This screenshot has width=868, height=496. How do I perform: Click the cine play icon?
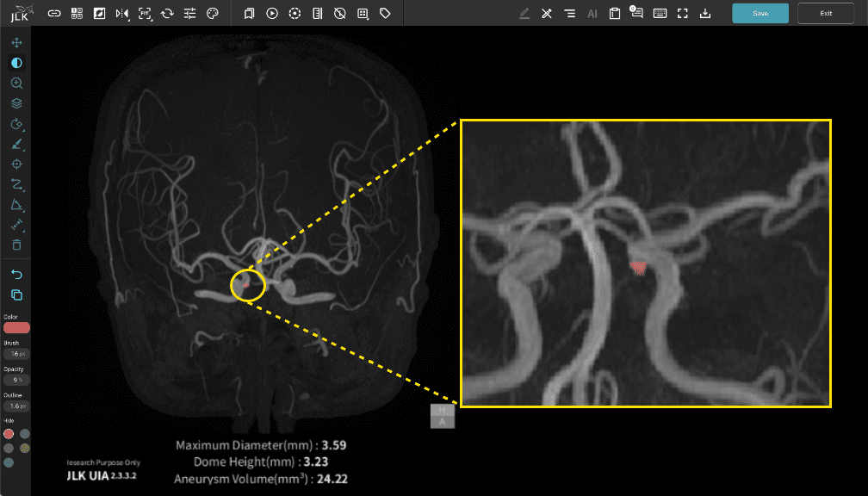tap(272, 13)
